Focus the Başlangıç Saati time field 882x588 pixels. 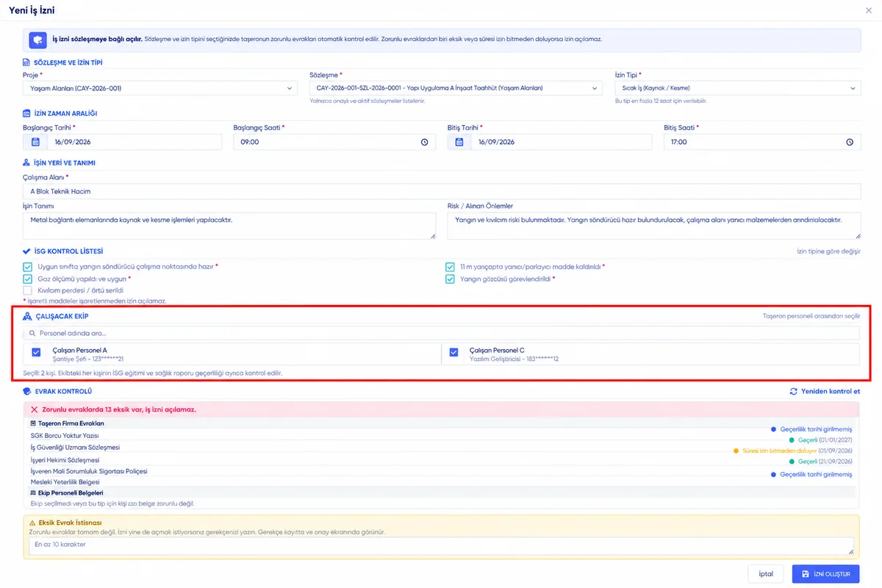tap(334, 142)
